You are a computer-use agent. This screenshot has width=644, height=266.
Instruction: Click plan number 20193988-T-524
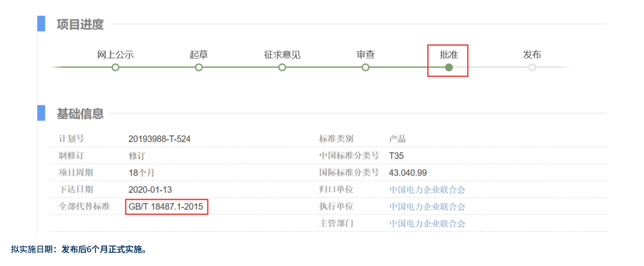point(159,139)
